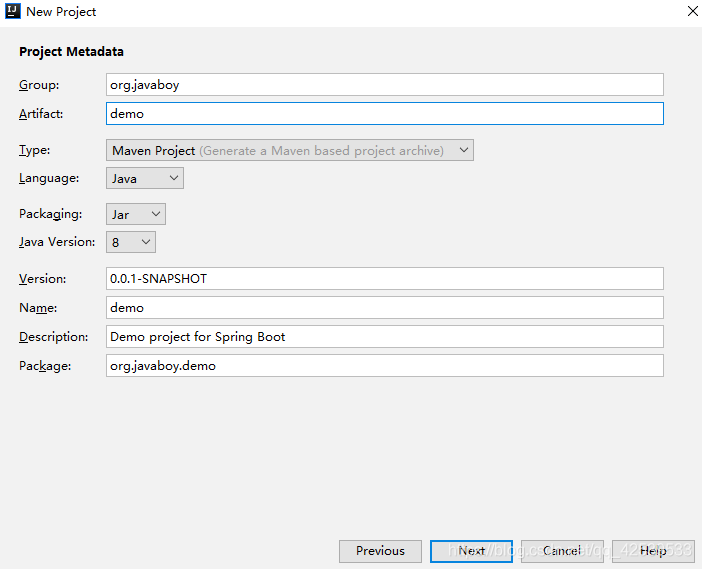Close the New Project dialog
The height and width of the screenshot is (569, 702).
tap(692, 11)
